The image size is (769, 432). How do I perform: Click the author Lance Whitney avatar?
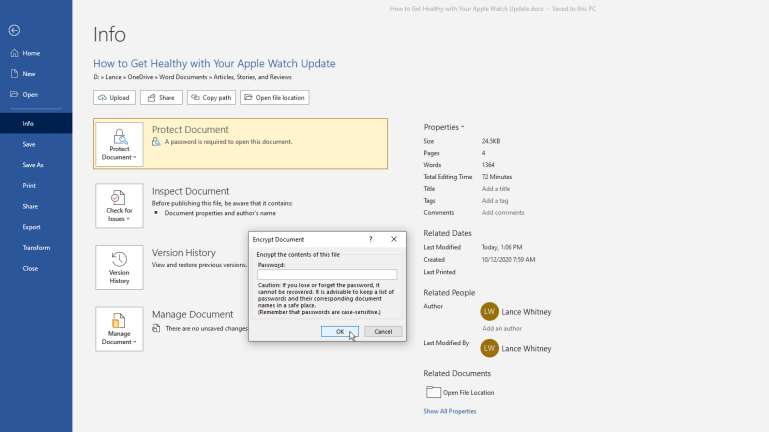489,311
